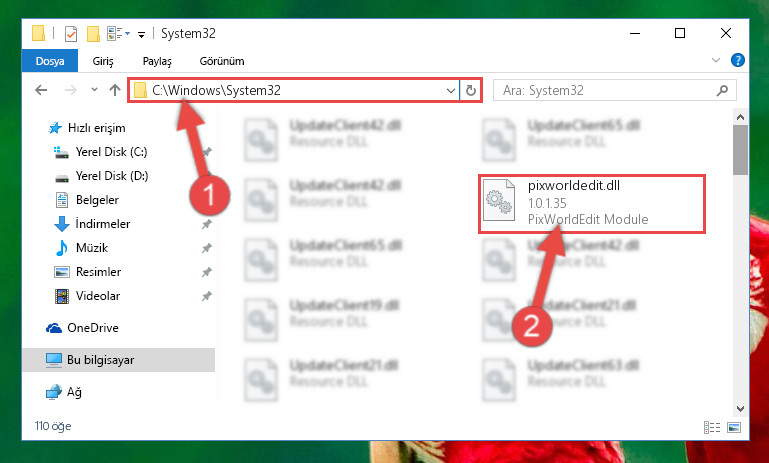Refresh the System32 folder view

coord(471,90)
